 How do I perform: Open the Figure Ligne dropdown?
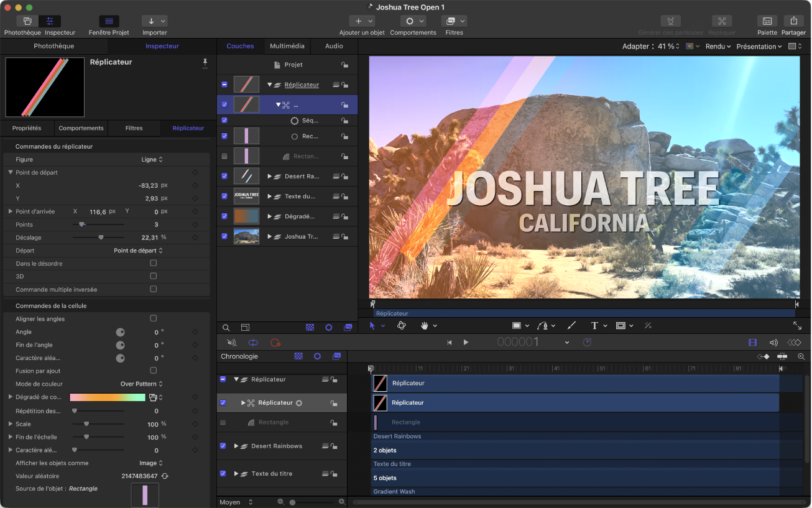pyautogui.click(x=152, y=160)
